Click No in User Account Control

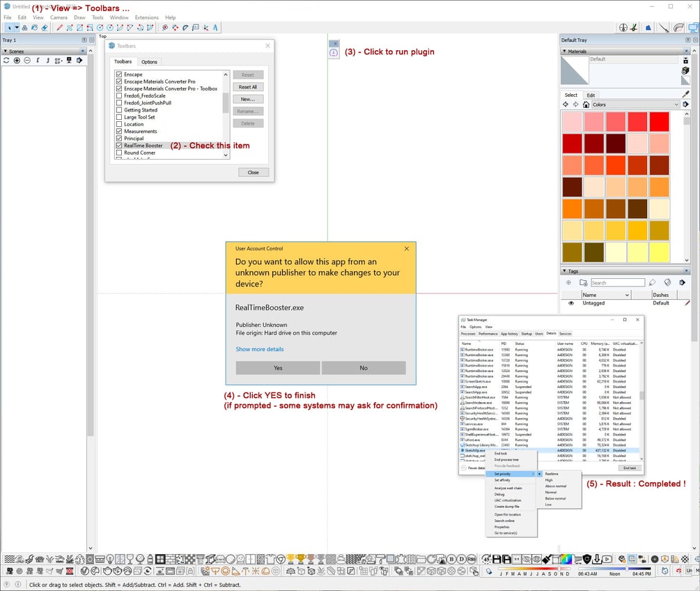(364, 368)
